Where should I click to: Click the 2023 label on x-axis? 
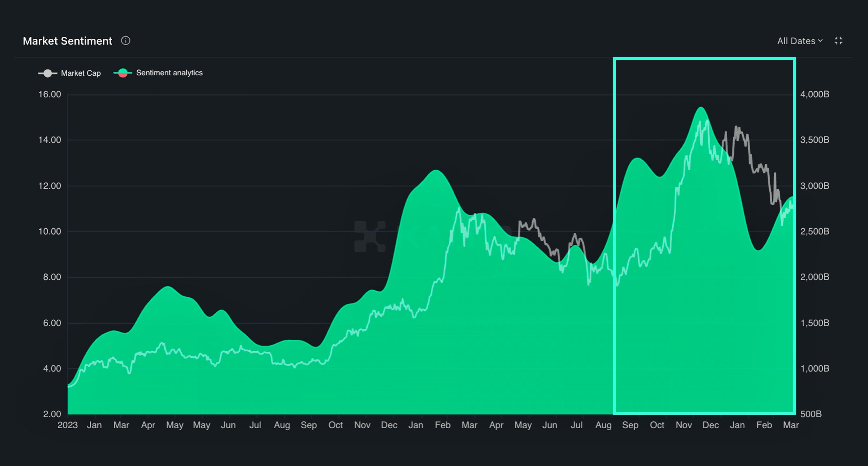67,425
